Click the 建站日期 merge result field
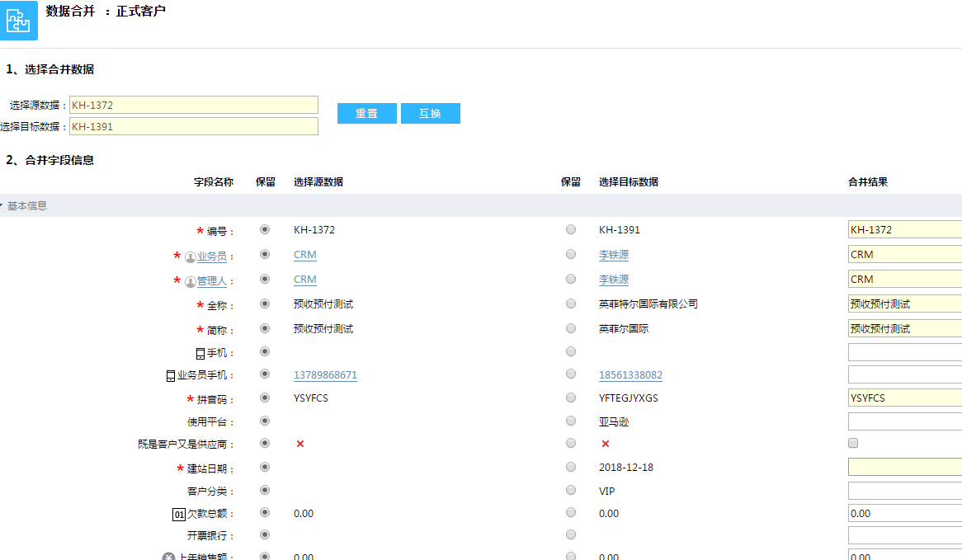Image resolution: width=962 pixels, height=560 pixels. pos(904,467)
